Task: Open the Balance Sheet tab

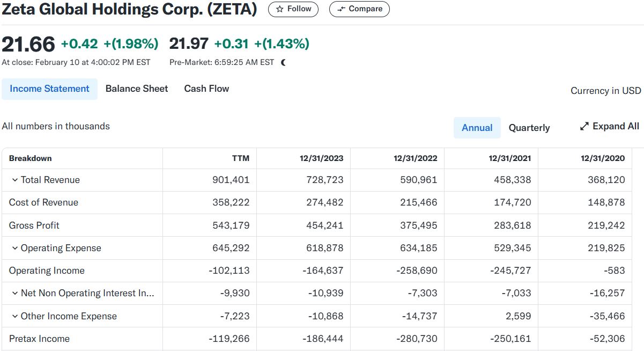Action: pyautogui.click(x=137, y=89)
